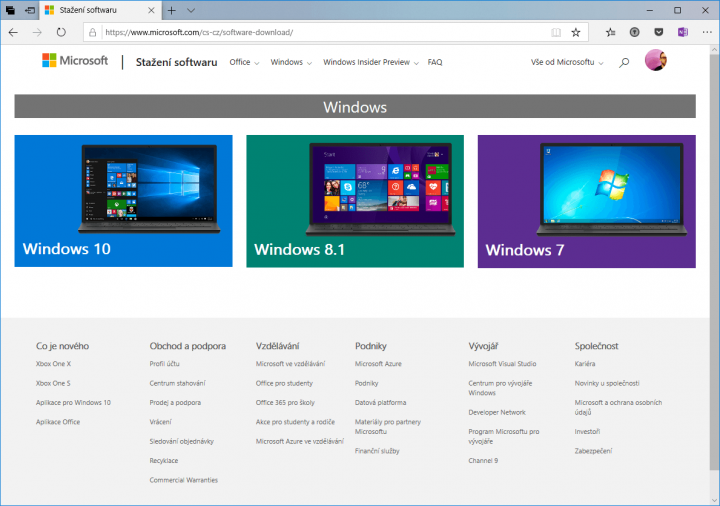Screen dimensions: 720x506
Task: Click the Microsoft logo
Action: [75, 61]
